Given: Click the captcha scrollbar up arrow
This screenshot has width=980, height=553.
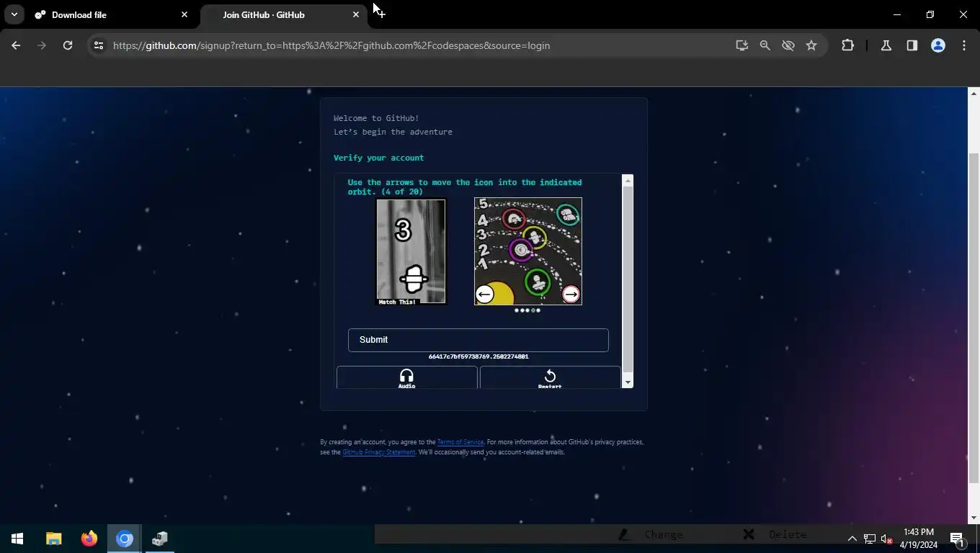Looking at the screenshot, I should point(628,181).
